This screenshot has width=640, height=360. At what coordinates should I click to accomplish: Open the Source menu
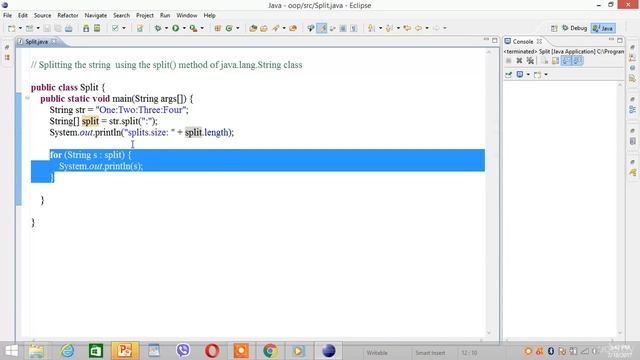[42, 16]
